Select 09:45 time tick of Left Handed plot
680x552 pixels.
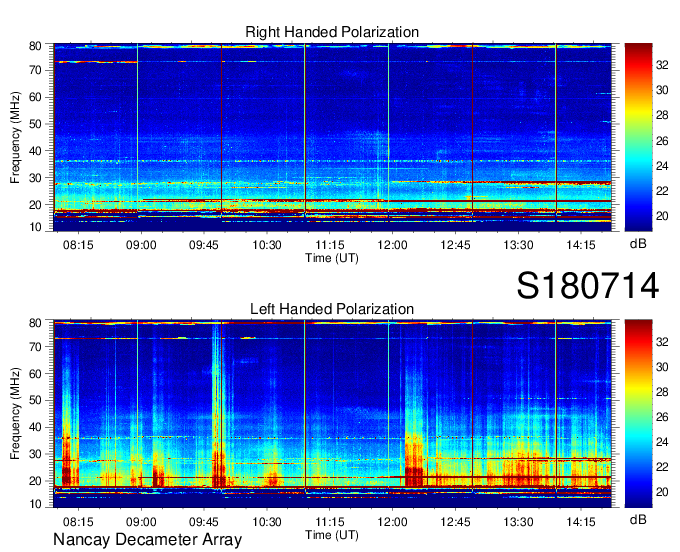203,522
